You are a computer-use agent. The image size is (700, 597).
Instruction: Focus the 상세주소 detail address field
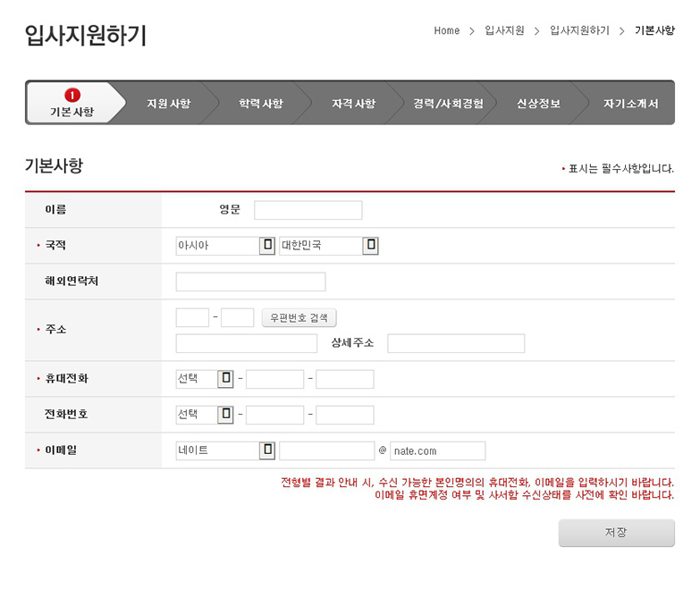pos(456,343)
